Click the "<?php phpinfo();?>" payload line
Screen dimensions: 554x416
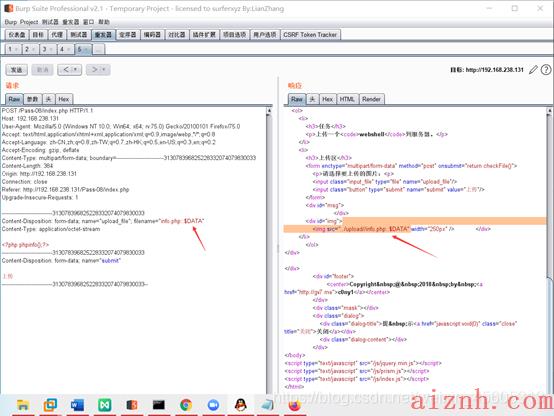click(25, 245)
